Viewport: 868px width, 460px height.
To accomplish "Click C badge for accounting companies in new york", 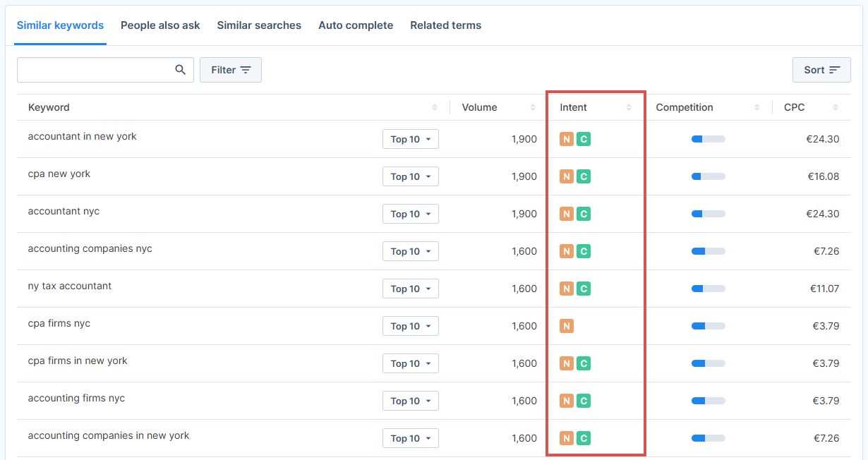I will [x=584, y=438].
